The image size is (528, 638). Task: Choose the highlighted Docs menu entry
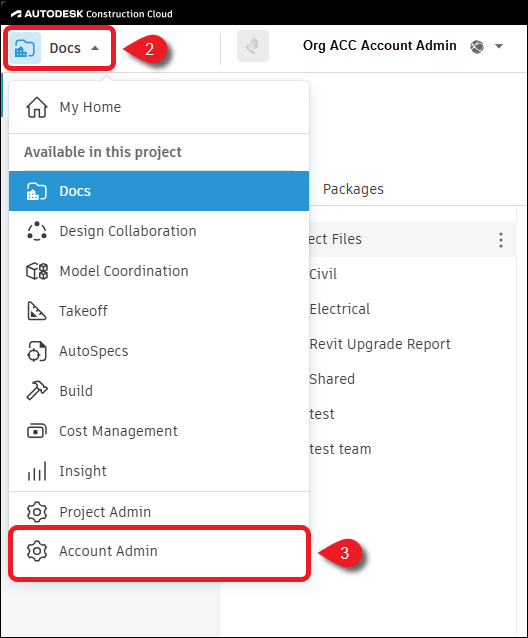tap(159, 191)
